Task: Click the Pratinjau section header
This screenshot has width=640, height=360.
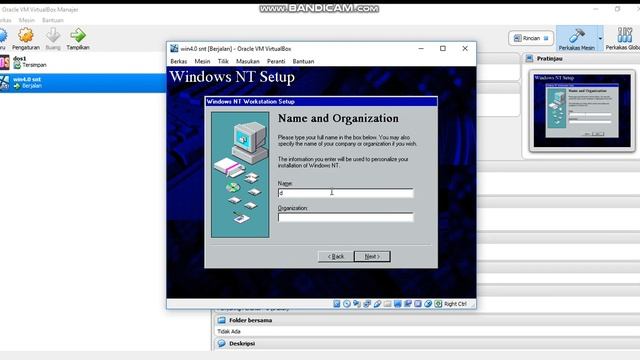Action: tap(581, 58)
